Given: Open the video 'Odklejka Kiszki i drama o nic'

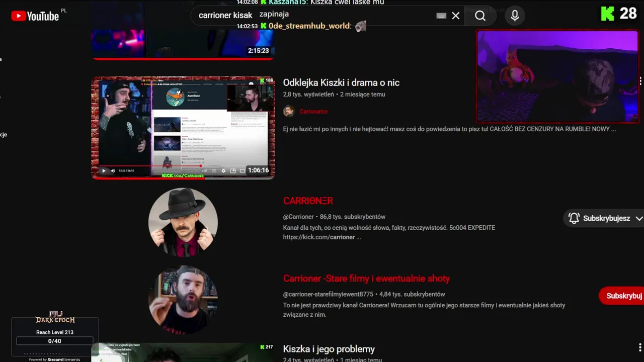Looking at the screenshot, I should (x=341, y=82).
